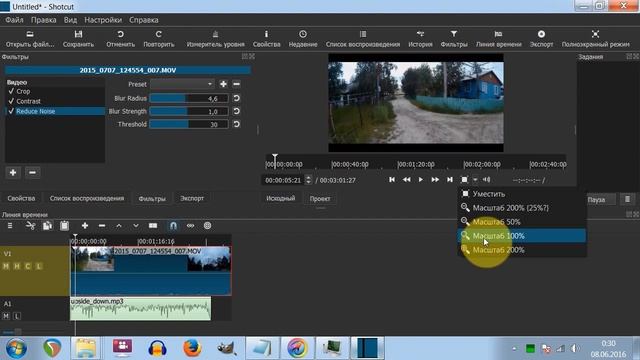Split clip at playhead icon
Viewport: 640px width, 360px height.
pos(153,226)
